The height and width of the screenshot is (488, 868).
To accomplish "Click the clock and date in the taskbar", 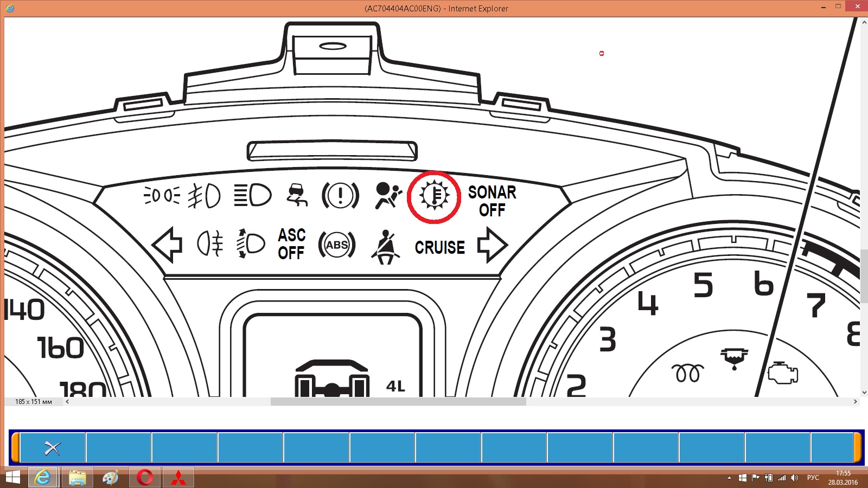I will click(843, 478).
